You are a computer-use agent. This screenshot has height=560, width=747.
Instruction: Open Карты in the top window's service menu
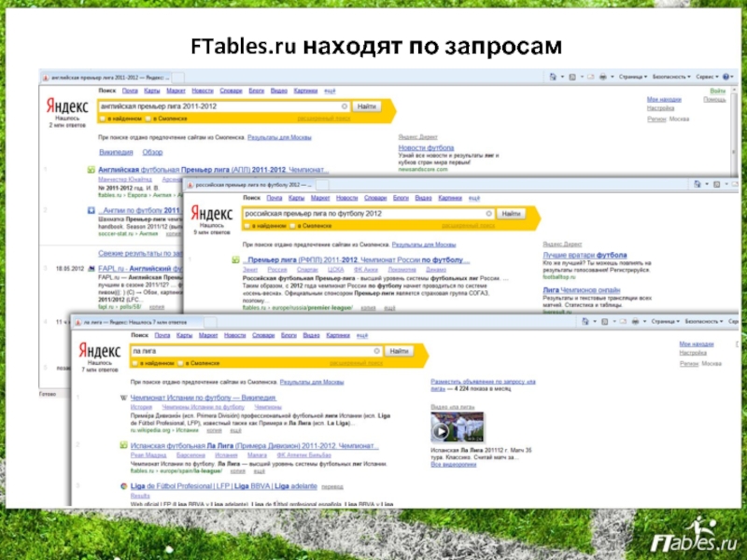pyautogui.click(x=152, y=91)
